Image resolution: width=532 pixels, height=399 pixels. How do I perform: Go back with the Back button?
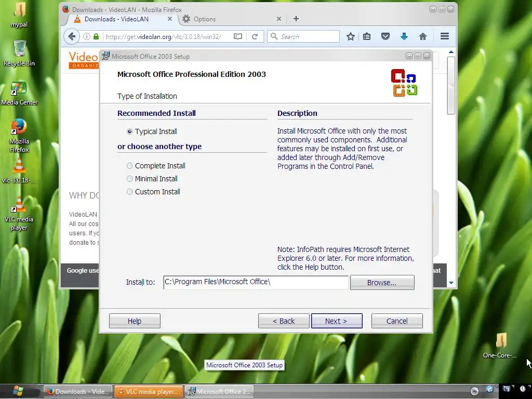click(284, 321)
